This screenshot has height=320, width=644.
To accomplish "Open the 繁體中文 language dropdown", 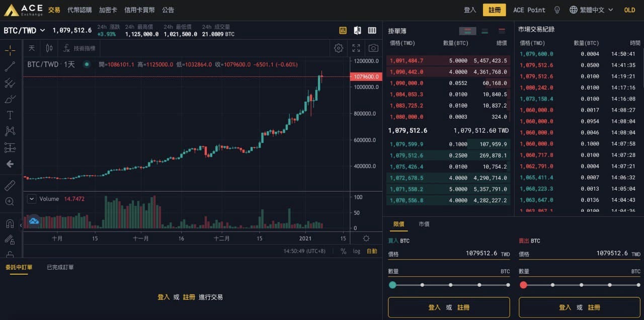I will tap(591, 10).
